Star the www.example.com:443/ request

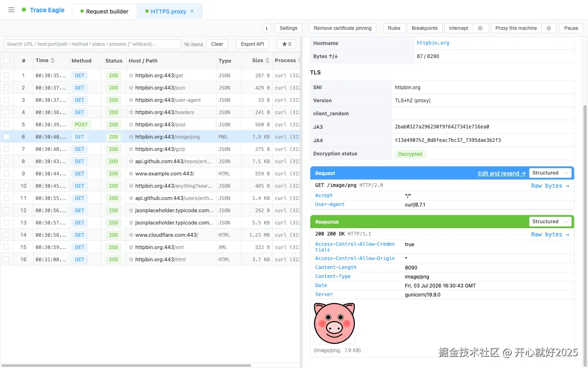click(x=131, y=174)
